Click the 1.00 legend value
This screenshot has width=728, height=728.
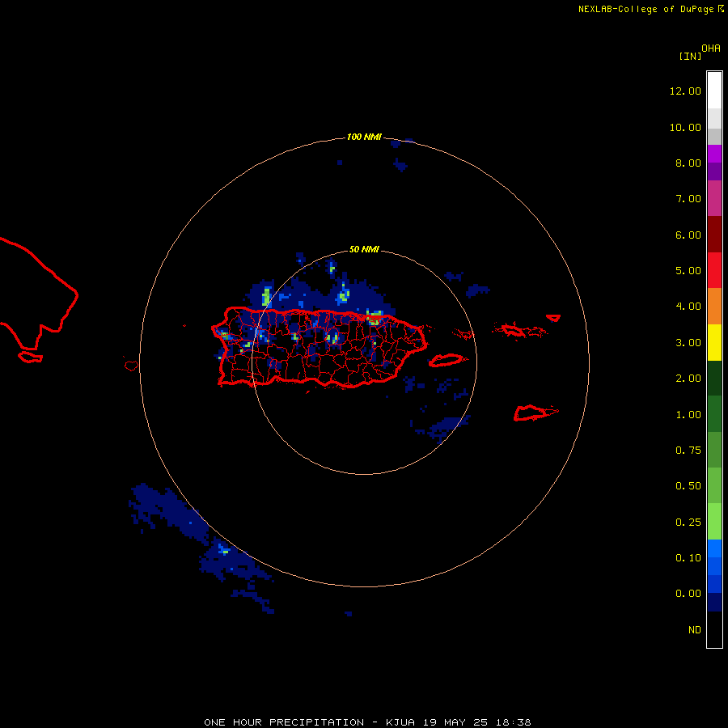tap(688, 415)
